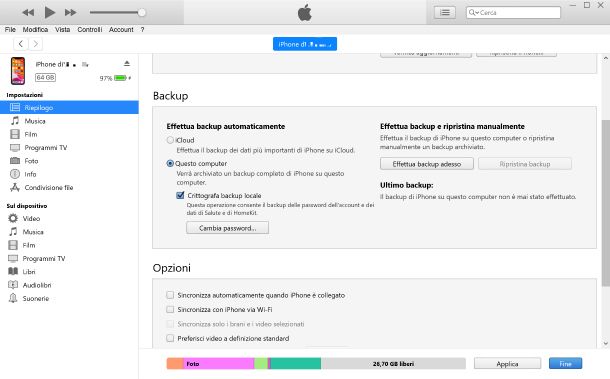Open the File menu
610x379 pixels.
10,30
